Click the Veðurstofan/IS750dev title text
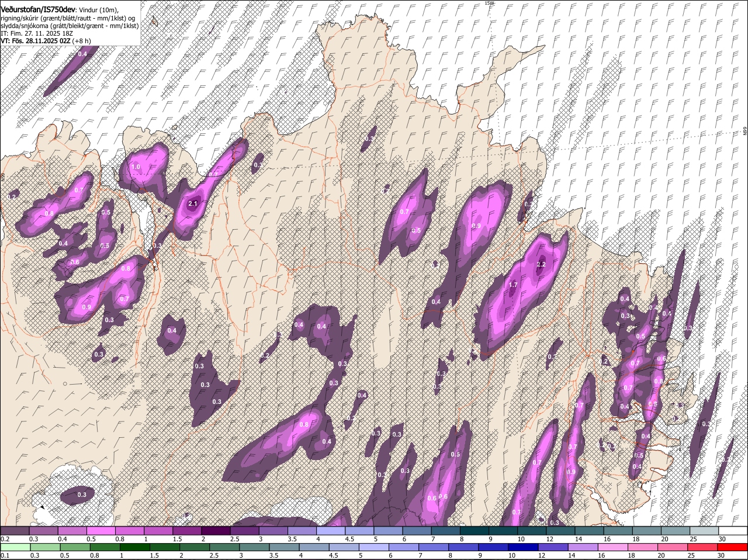748x560 pixels. 39,9
